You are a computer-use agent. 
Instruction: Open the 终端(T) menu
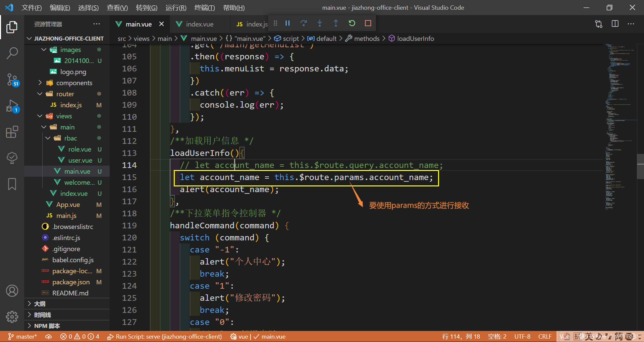point(205,8)
